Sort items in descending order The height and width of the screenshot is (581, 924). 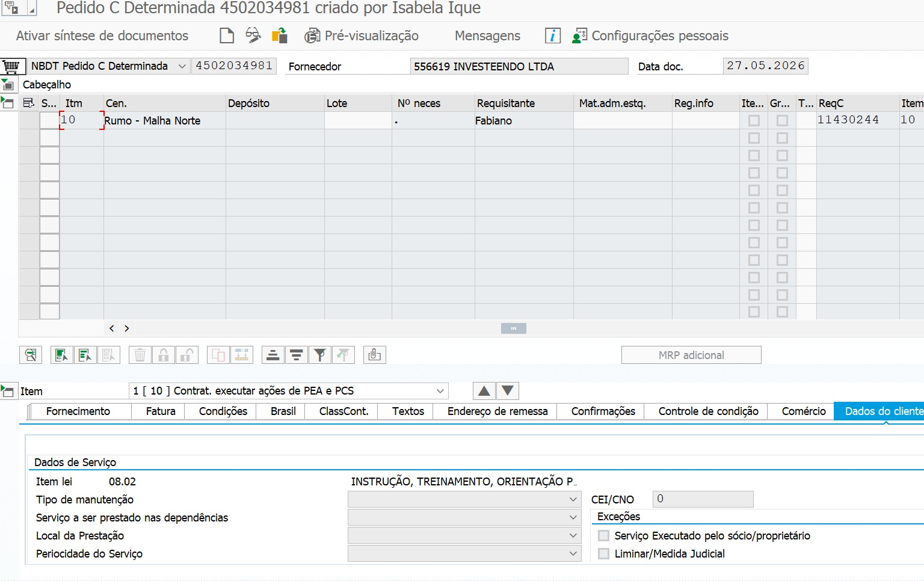[297, 355]
